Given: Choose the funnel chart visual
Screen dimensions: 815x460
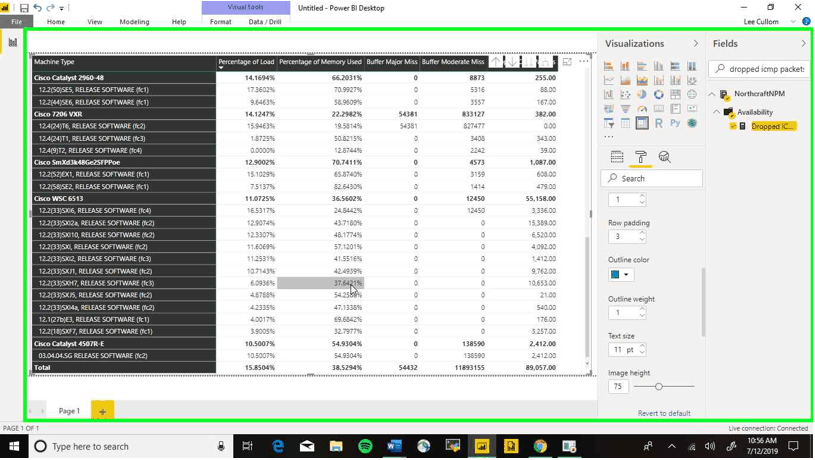Looking at the screenshot, I should (625, 109).
